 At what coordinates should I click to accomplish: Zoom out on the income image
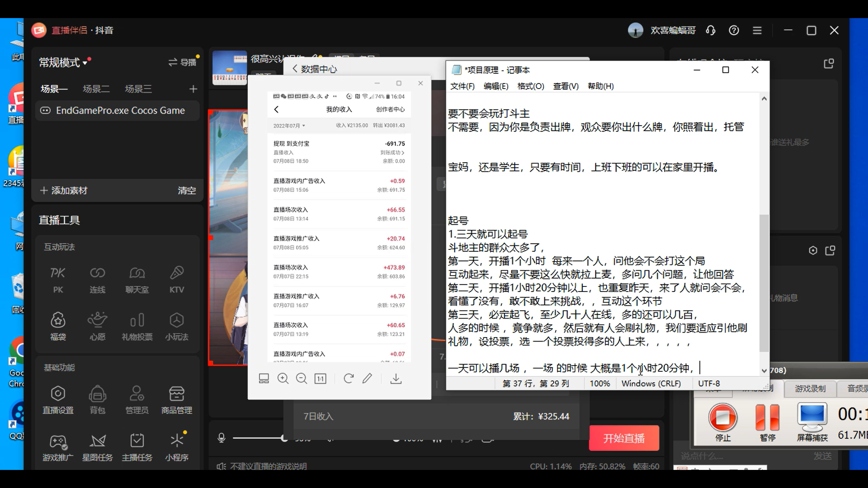click(302, 379)
